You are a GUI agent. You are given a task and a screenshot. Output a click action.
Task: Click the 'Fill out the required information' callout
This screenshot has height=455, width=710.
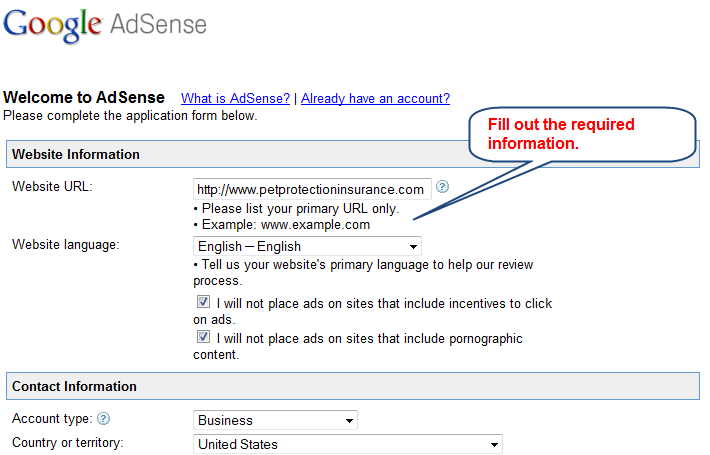(582, 134)
